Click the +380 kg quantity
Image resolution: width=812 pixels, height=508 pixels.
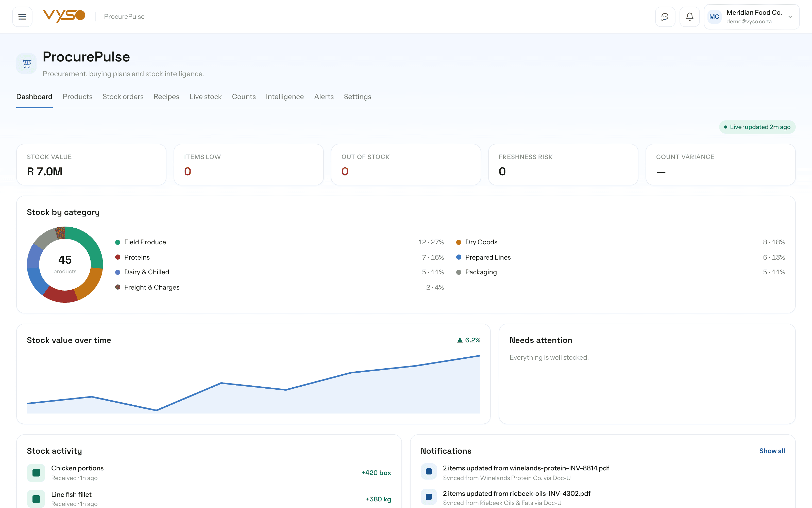click(378, 499)
